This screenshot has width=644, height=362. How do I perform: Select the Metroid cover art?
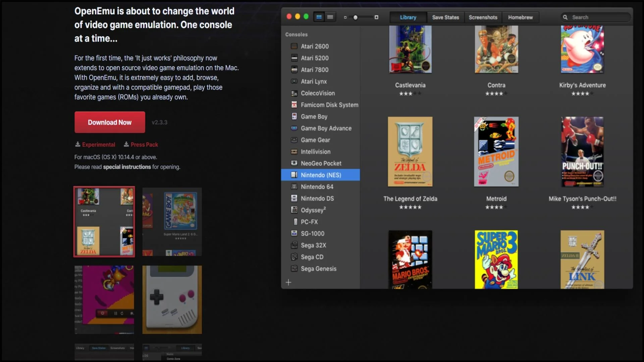496,152
